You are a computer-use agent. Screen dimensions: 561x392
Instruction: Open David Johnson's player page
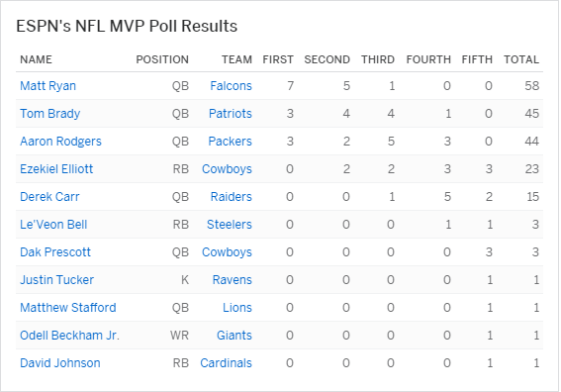click(x=60, y=363)
